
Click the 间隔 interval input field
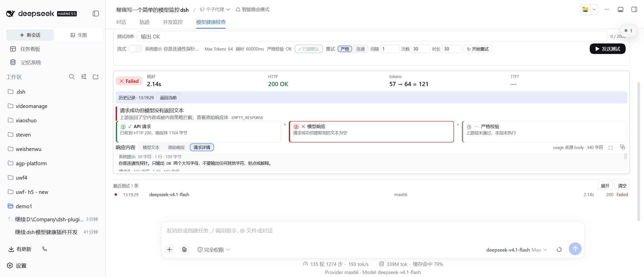click(390, 49)
